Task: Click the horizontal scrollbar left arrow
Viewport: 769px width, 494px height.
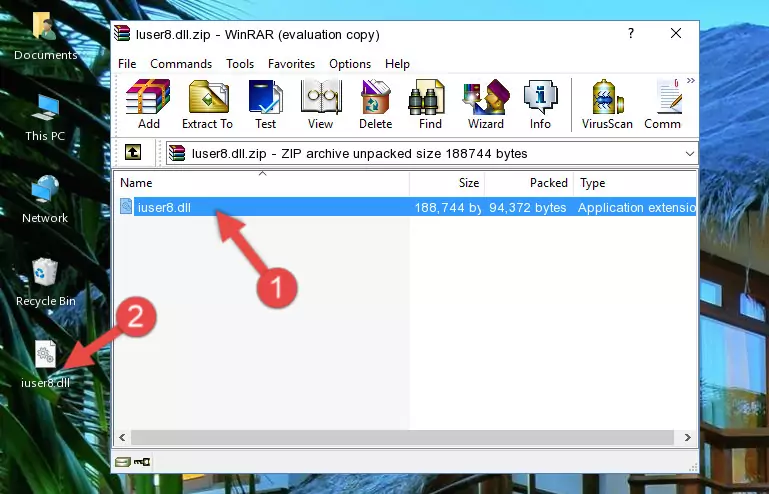Action: (x=123, y=437)
